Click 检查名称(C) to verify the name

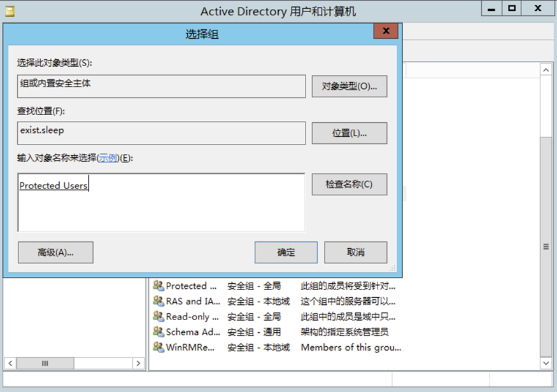pos(349,184)
